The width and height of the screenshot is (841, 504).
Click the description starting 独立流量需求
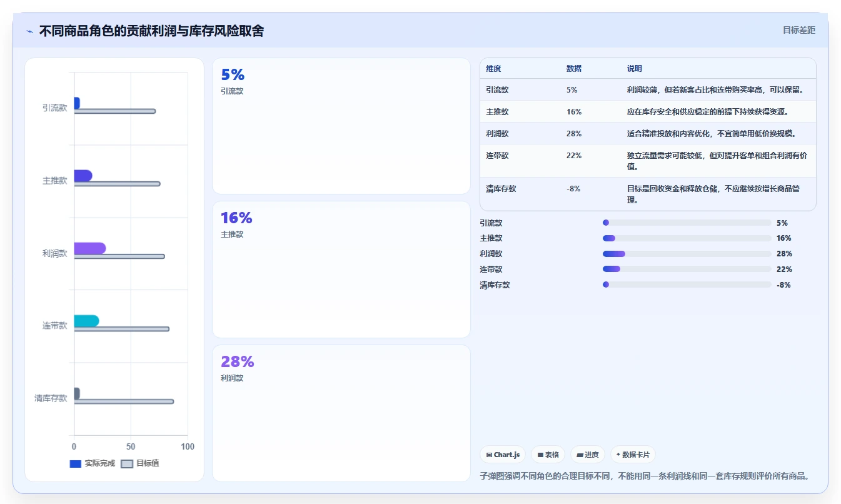click(x=717, y=161)
